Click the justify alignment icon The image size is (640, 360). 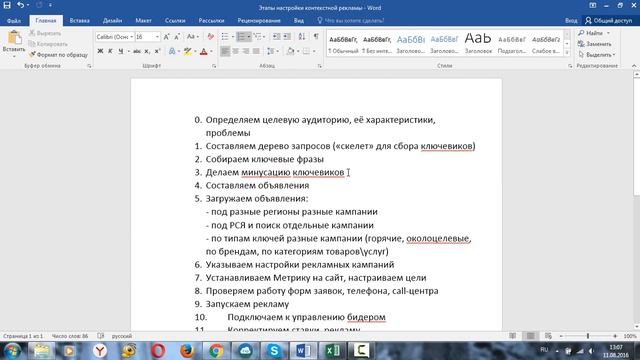point(256,51)
